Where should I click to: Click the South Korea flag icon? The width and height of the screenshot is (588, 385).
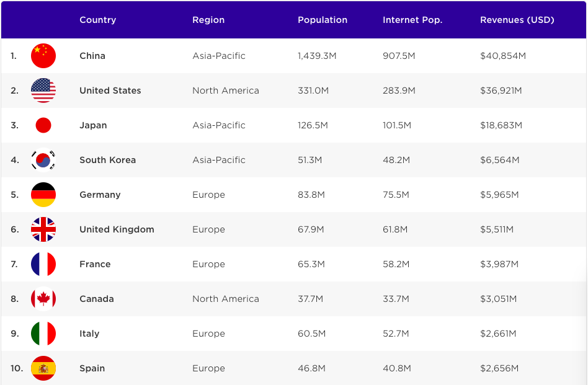(43, 160)
